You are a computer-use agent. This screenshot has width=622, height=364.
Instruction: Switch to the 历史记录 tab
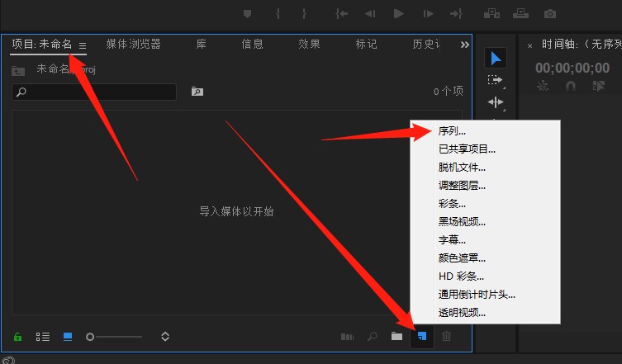426,44
